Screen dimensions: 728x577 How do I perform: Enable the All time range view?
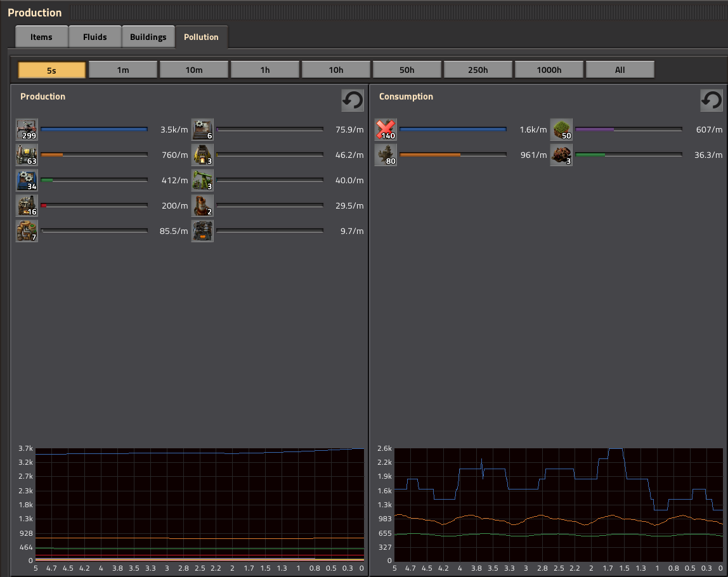click(620, 69)
